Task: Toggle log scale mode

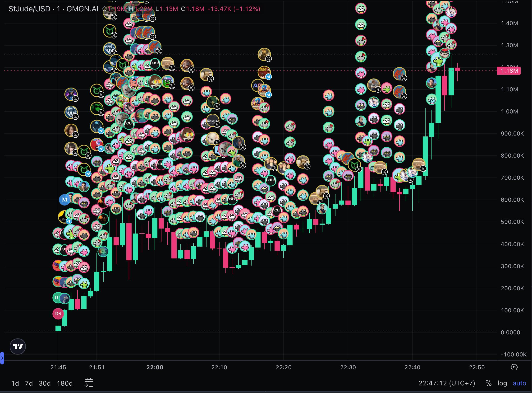Action: (502, 383)
